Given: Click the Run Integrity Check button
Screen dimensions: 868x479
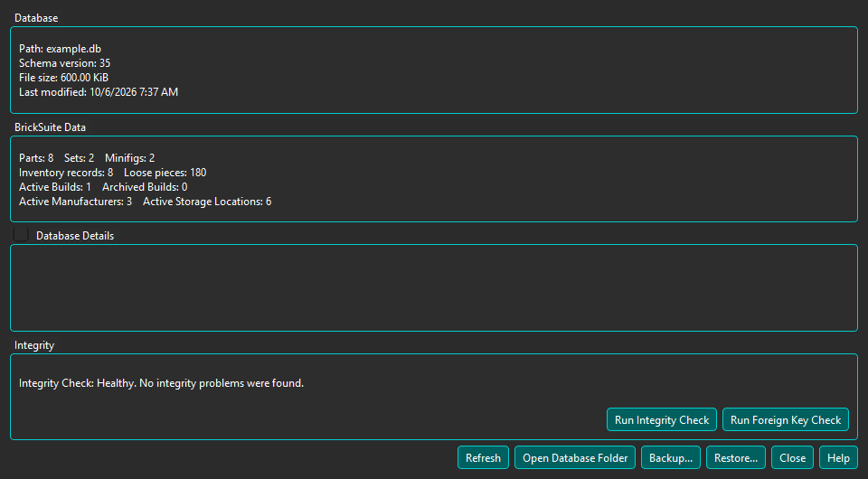Looking at the screenshot, I should pos(662,420).
